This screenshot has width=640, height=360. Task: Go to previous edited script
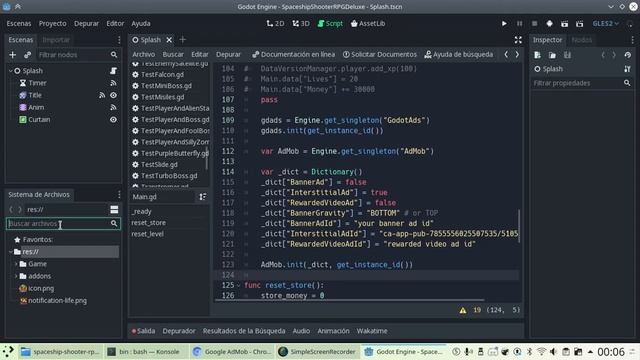pos(506,54)
